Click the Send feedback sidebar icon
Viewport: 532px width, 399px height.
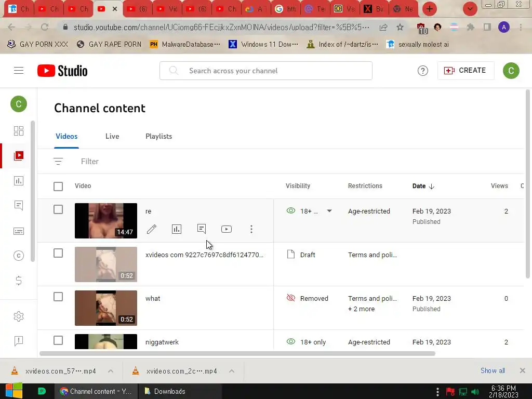[x=19, y=341]
